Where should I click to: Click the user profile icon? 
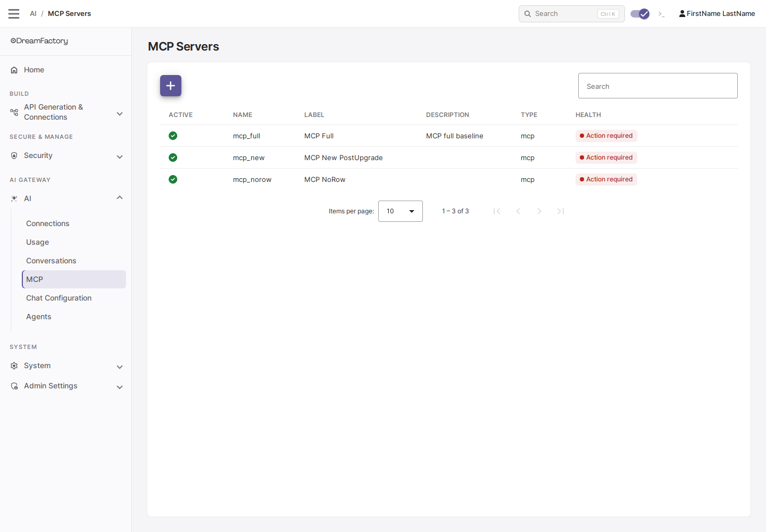tap(682, 14)
